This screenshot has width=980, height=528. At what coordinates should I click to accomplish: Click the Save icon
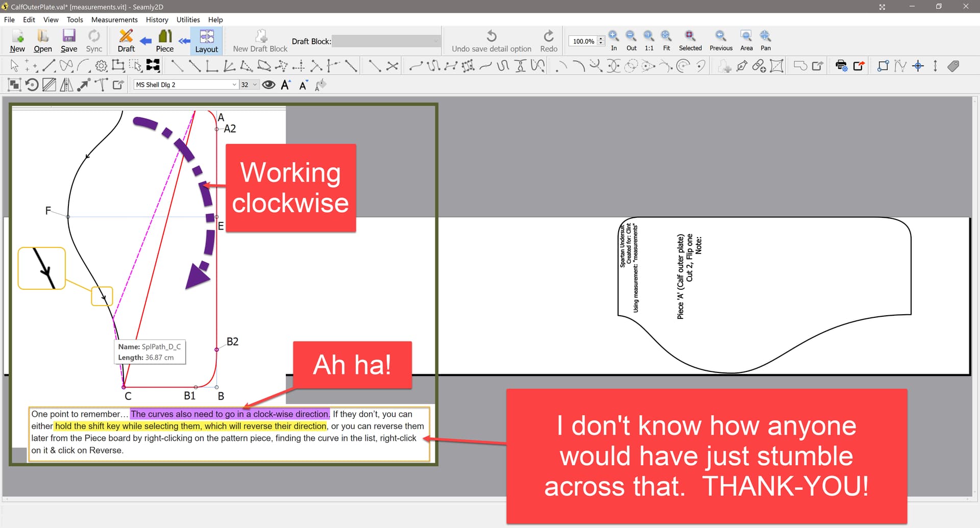coord(69,41)
